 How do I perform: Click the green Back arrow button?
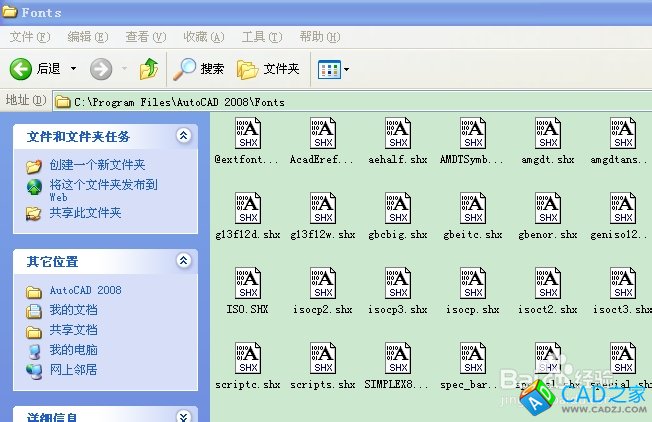(x=21, y=69)
